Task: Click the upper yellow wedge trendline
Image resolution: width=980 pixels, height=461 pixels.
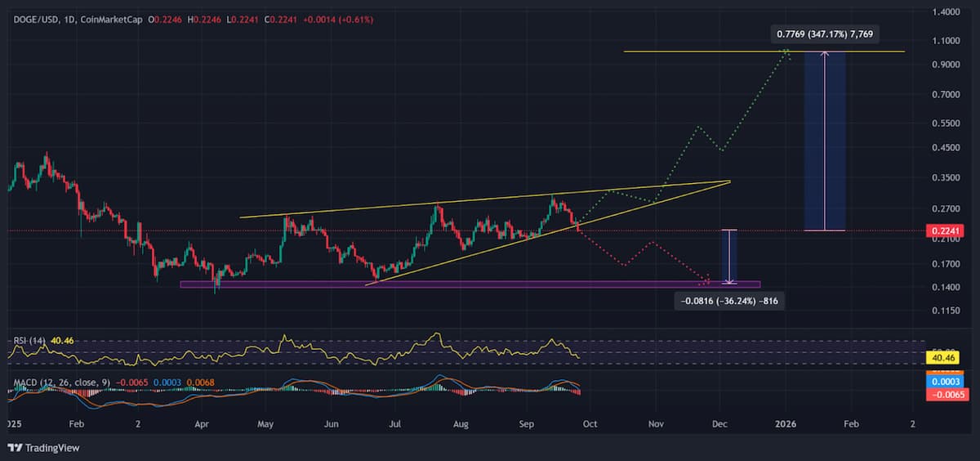Action: click(x=484, y=199)
